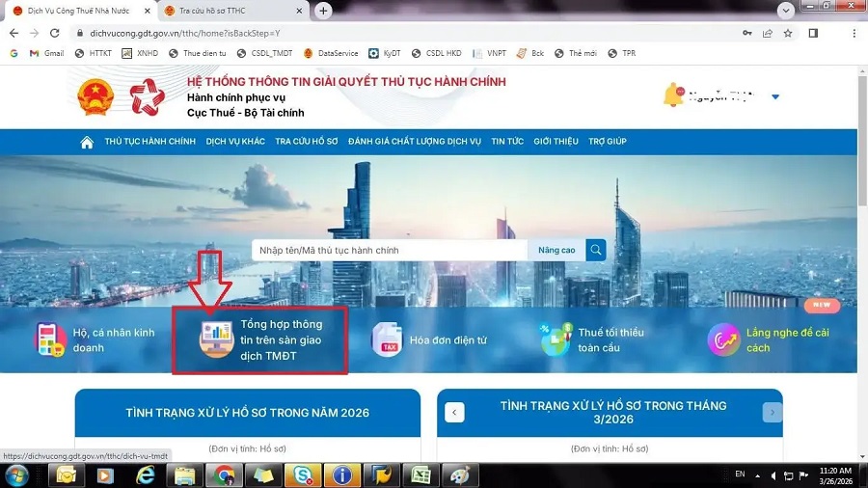The height and width of the screenshot is (488, 868).
Task: Open the Nâng cao advanced search
Action: [x=556, y=250]
